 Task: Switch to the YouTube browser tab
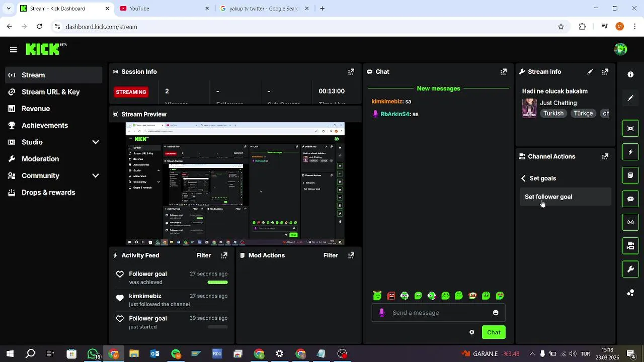point(165,9)
